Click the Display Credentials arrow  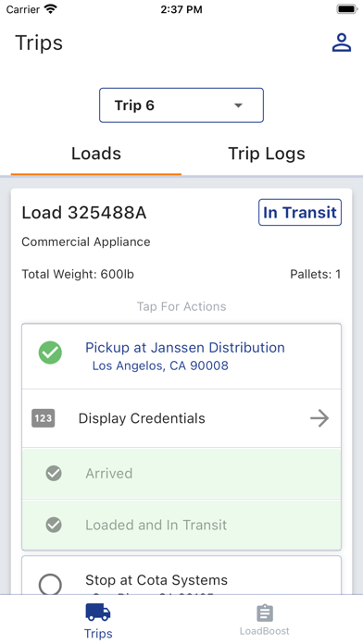click(319, 418)
